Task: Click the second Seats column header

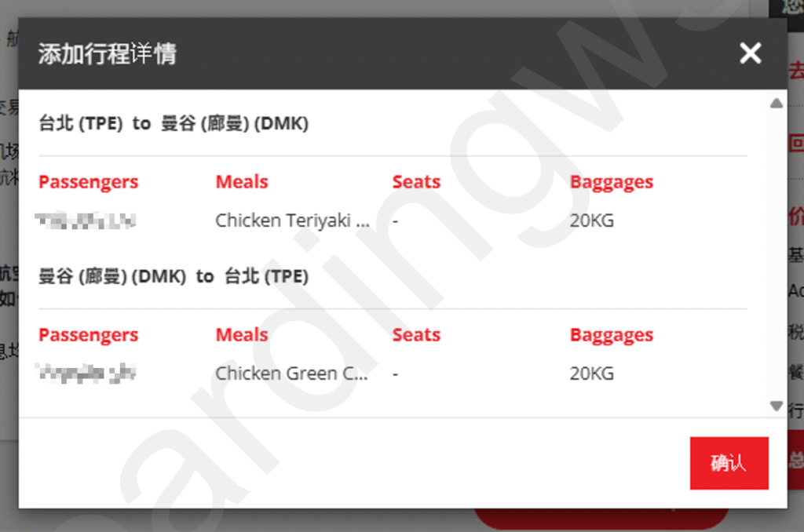Action: click(x=416, y=334)
